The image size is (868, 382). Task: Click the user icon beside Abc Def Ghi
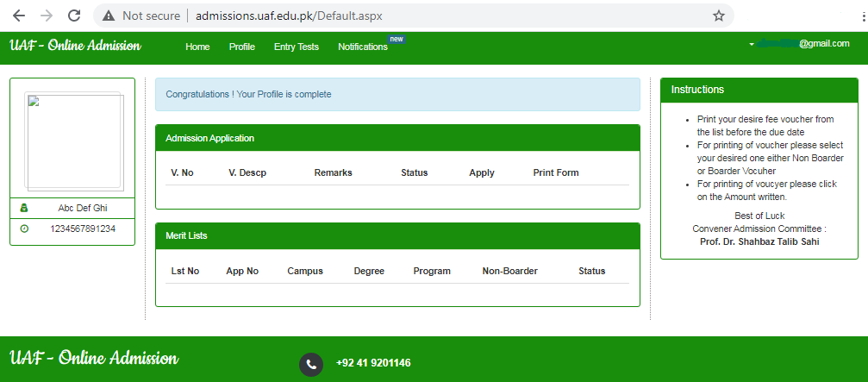[x=24, y=208]
